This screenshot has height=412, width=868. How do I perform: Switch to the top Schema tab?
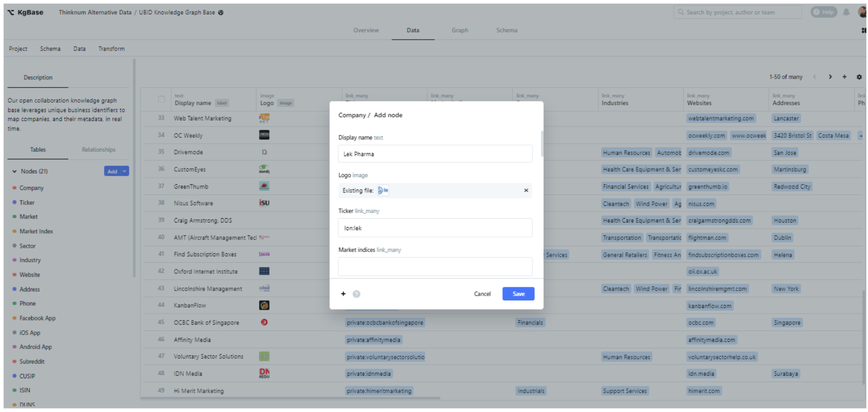(507, 30)
